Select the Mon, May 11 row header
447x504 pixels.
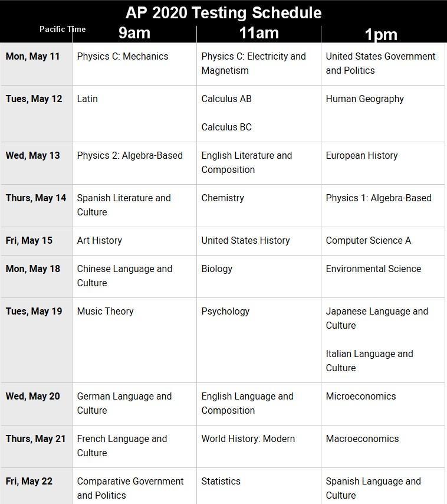[x=33, y=57]
